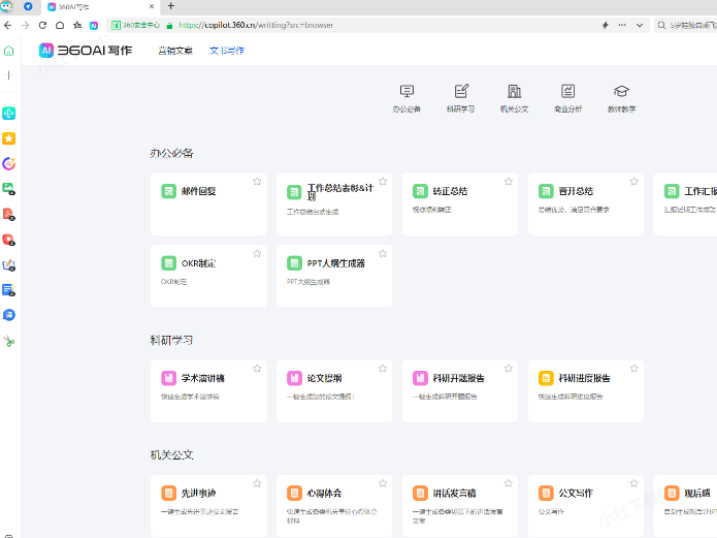Image resolution: width=717 pixels, height=538 pixels.
Task: Click the browser reload icon
Action: (x=43, y=25)
